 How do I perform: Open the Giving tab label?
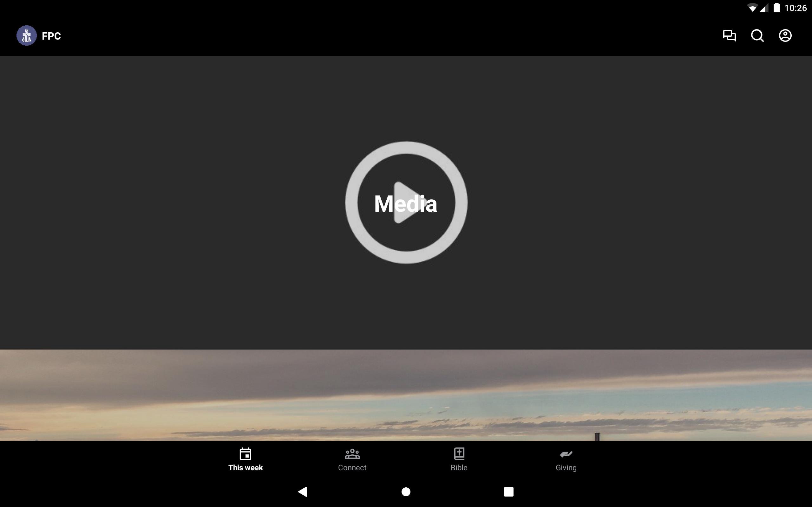566,467
